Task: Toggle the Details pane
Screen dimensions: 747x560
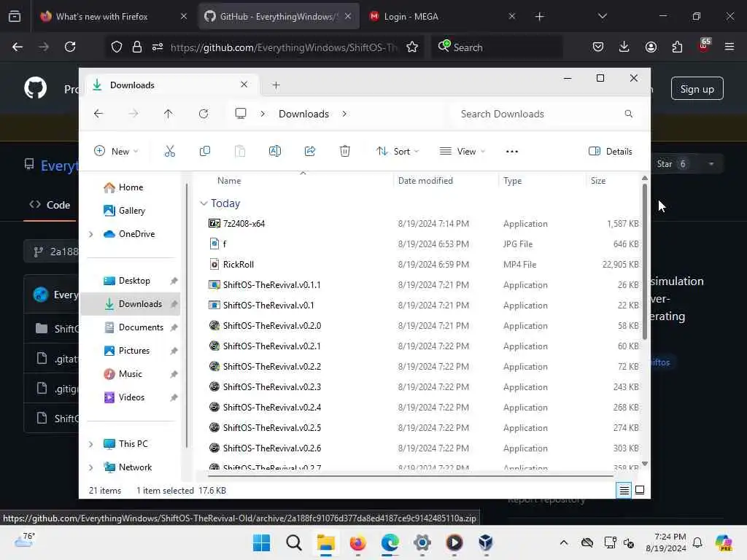Action: [611, 152]
